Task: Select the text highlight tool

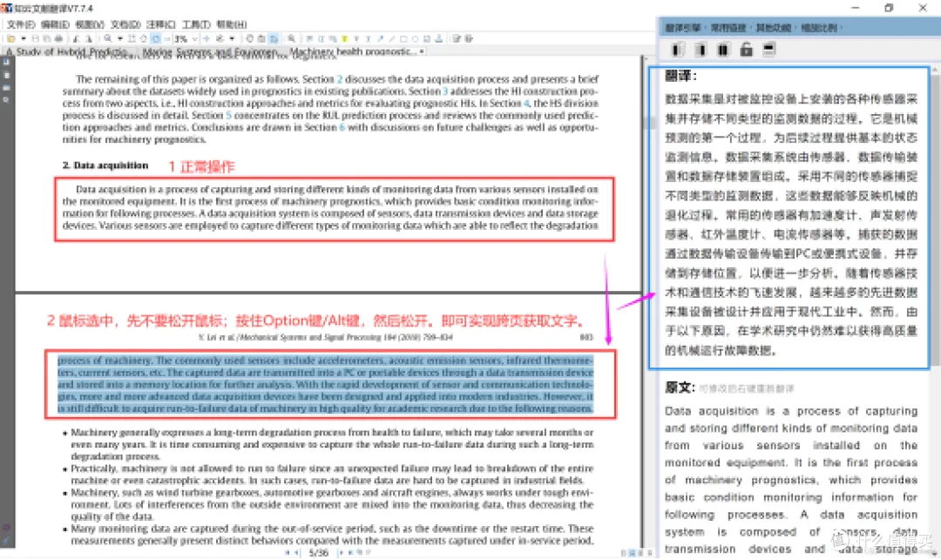Action: [x=344, y=38]
